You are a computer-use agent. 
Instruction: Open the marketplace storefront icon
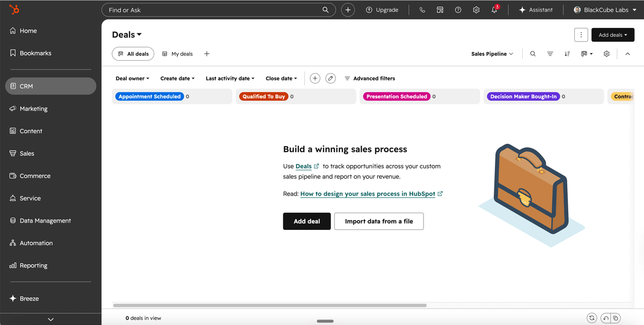(440, 10)
